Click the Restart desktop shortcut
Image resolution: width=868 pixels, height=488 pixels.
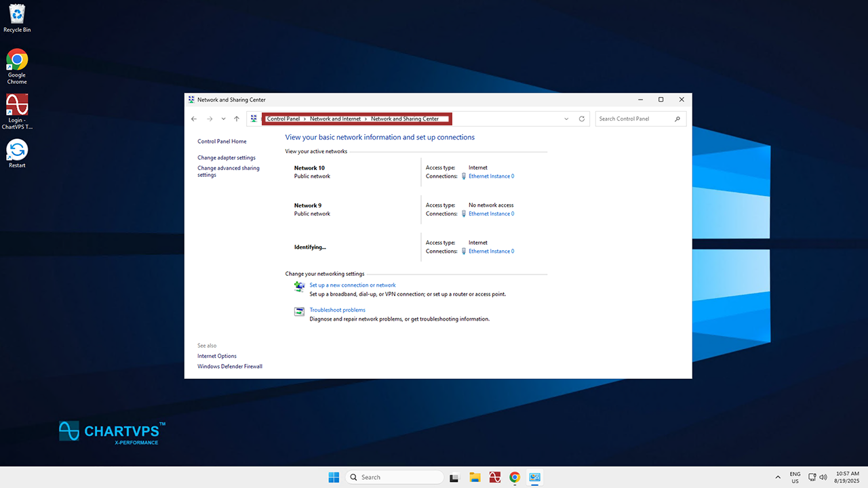pos(17,150)
